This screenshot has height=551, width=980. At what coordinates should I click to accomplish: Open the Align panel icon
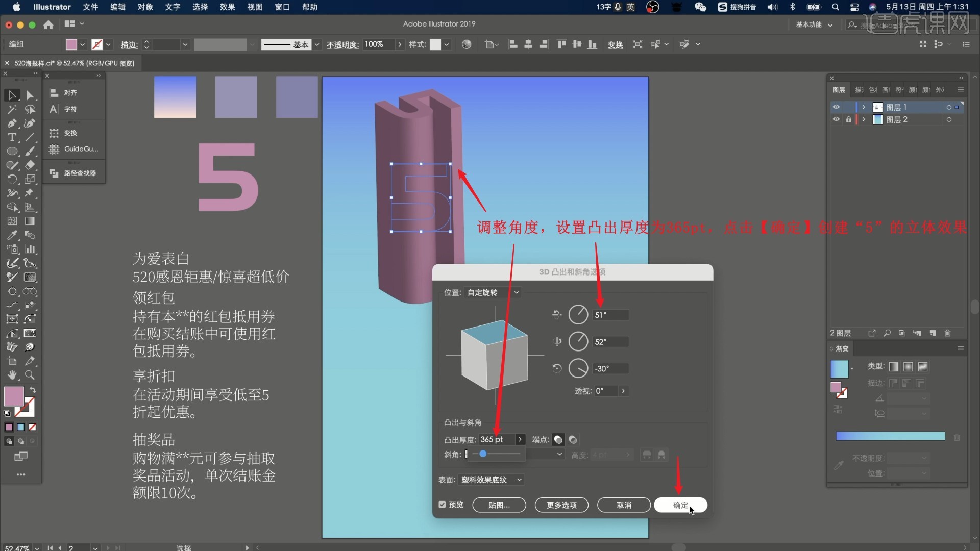[x=54, y=93]
